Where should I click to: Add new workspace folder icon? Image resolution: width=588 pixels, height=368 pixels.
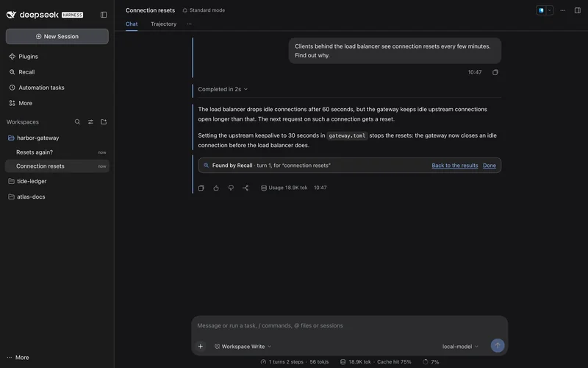(104, 121)
